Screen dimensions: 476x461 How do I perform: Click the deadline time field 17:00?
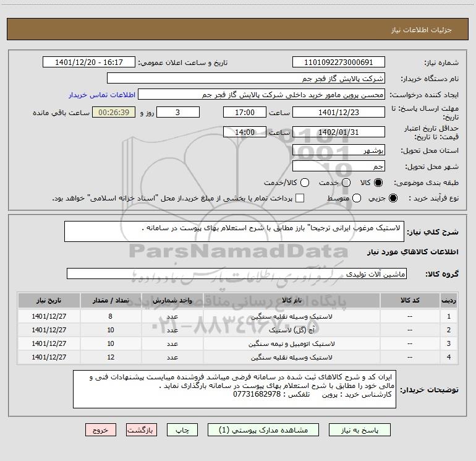coord(245,112)
